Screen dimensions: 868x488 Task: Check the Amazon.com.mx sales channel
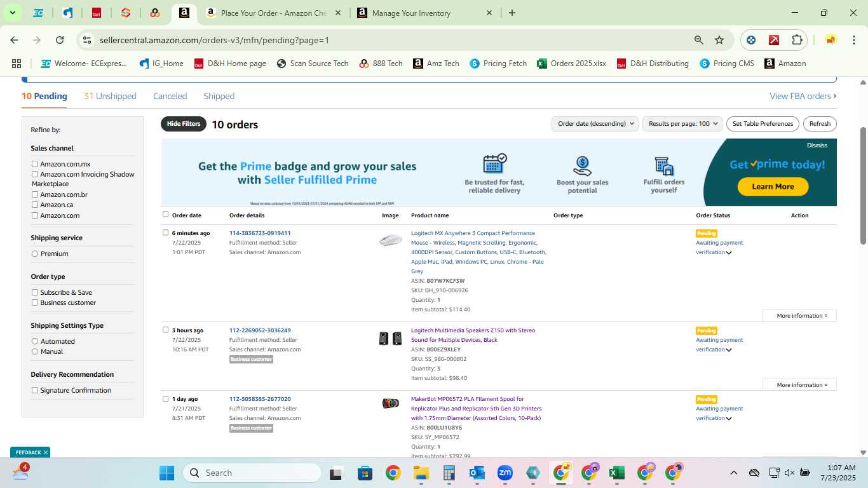coord(35,164)
